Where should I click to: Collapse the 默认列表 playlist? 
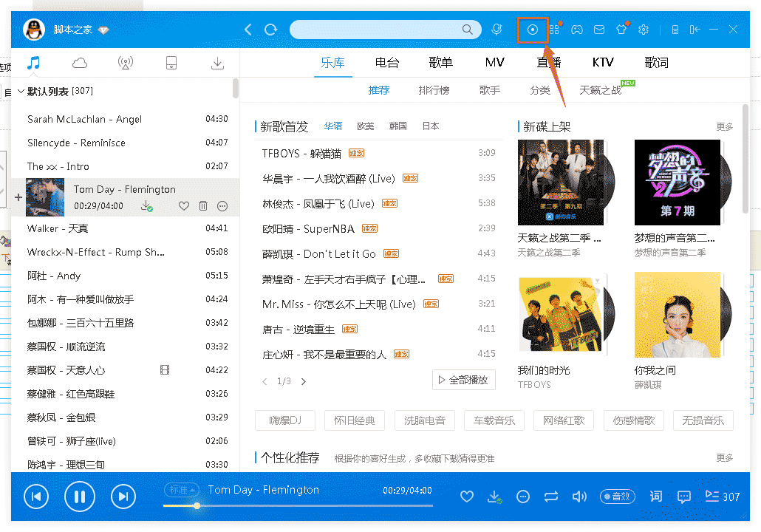[21, 92]
